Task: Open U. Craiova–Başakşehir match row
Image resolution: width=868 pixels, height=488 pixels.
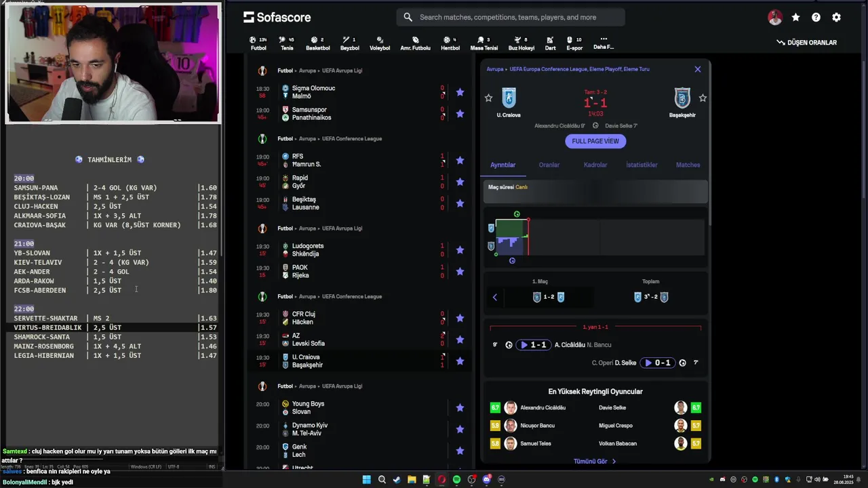Action: (x=359, y=361)
